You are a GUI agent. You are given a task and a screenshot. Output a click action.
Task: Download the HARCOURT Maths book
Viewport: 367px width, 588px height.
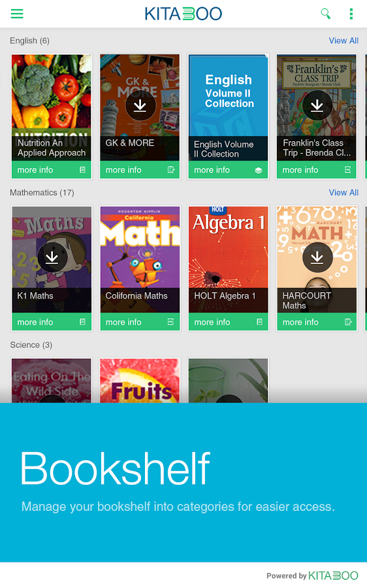[x=317, y=257]
